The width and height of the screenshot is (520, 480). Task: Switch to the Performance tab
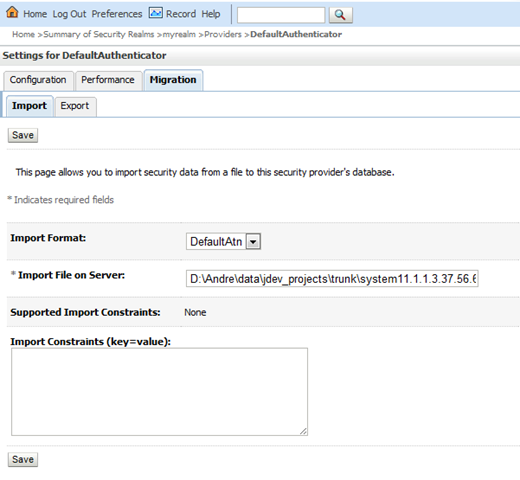pos(108,80)
